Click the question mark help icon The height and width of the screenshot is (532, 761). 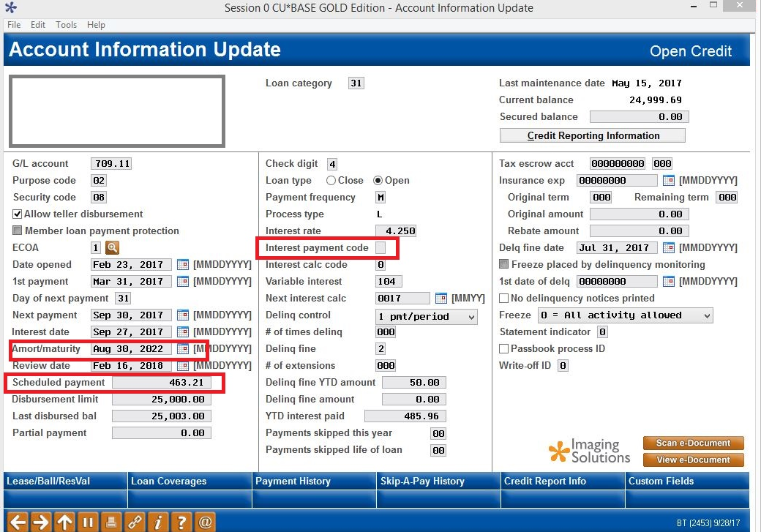click(x=181, y=522)
